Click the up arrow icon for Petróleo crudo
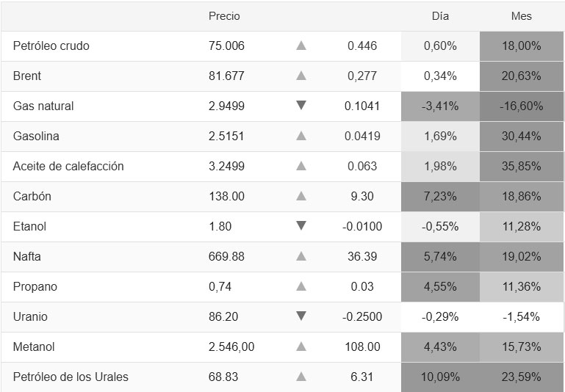This screenshot has height=392, width=565. pyautogui.click(x=301, y=46)
